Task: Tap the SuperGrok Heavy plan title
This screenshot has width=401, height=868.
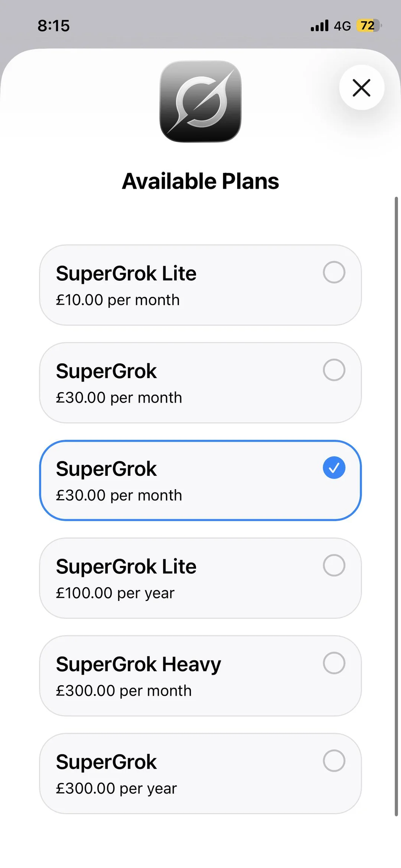Action: [138, 664]
